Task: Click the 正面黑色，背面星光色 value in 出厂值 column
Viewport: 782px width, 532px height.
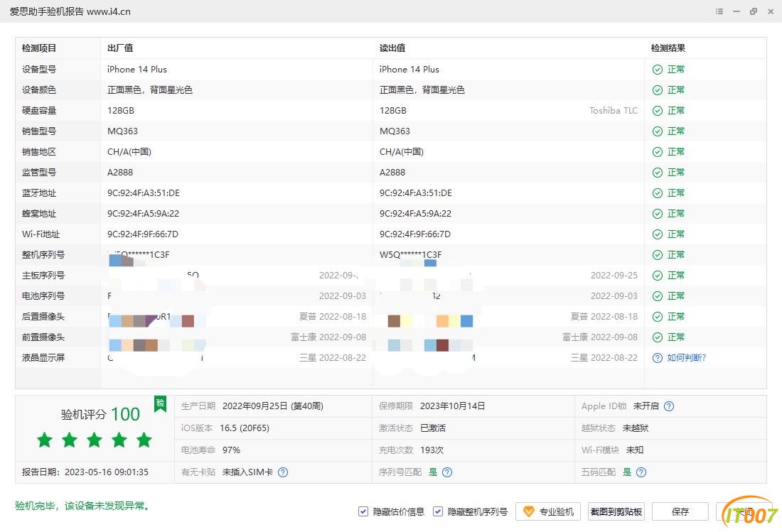Action: click(149, 90)
